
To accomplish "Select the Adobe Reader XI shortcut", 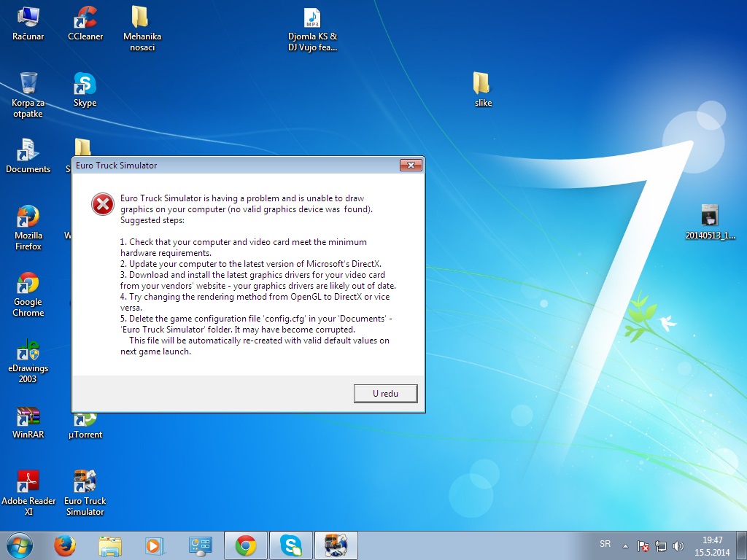I will click(28, 493).
